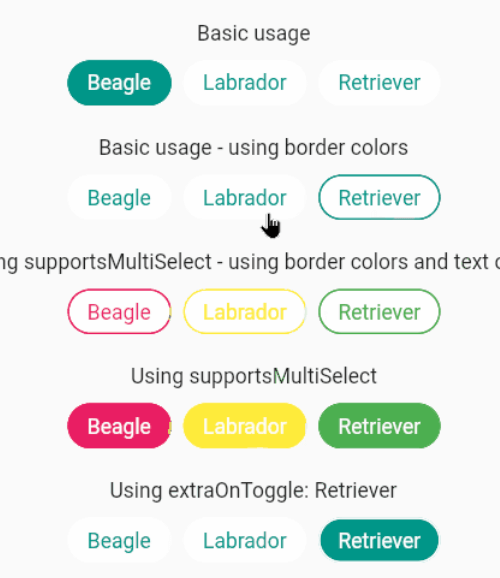Toggle teal Labrador chip in border colors row
This screenshot has width=500, height=578.
tap(244, 198)
